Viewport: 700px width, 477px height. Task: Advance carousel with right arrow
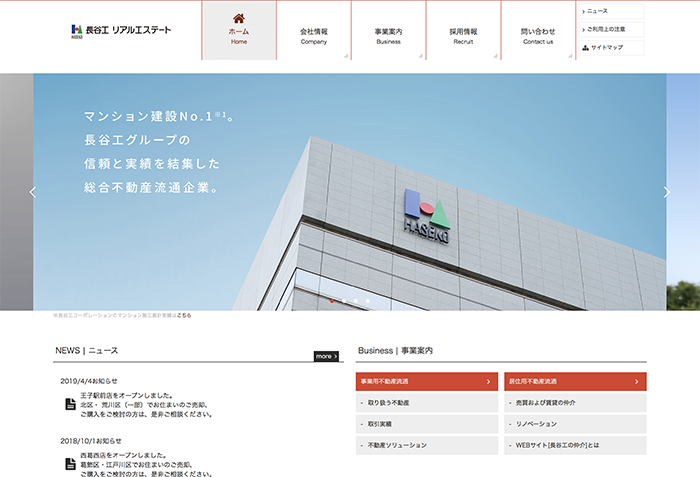click(x=667, y=192)
